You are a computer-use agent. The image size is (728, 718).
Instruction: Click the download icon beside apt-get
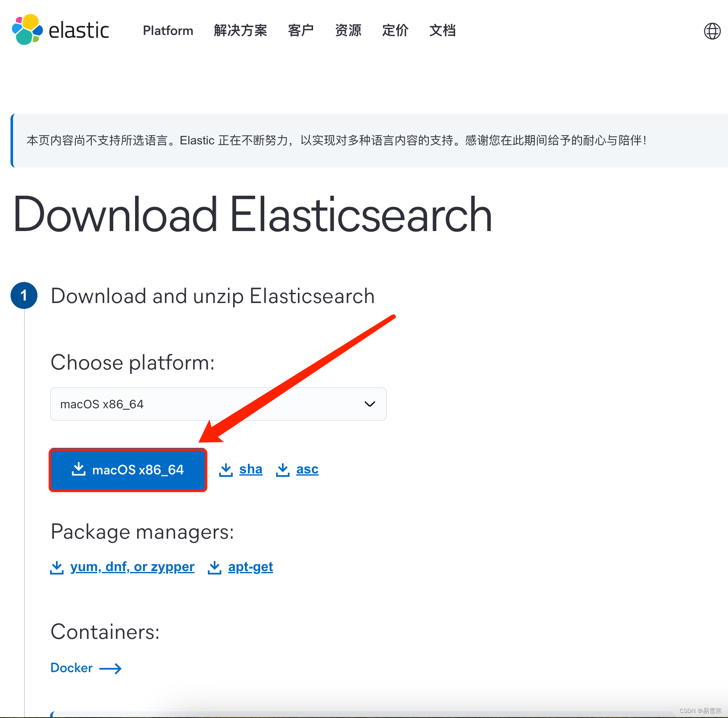click(x=215, y=567)
